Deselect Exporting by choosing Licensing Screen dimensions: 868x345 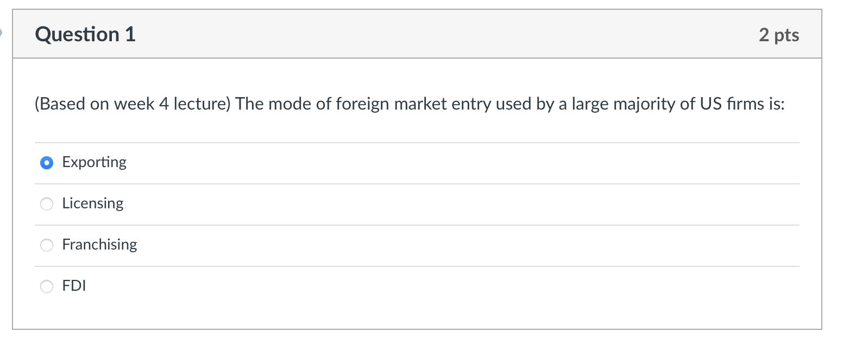point(47,203)
